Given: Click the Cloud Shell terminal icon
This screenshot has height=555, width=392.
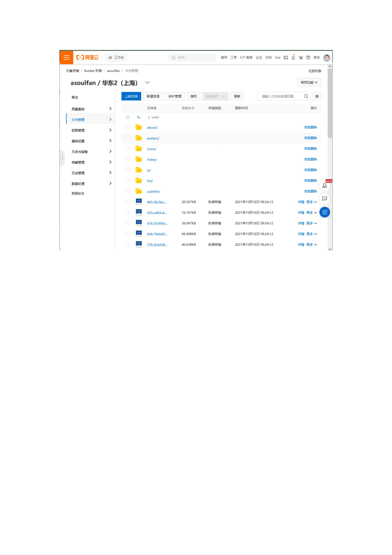Looking at the screenshot, I should 286,58.
